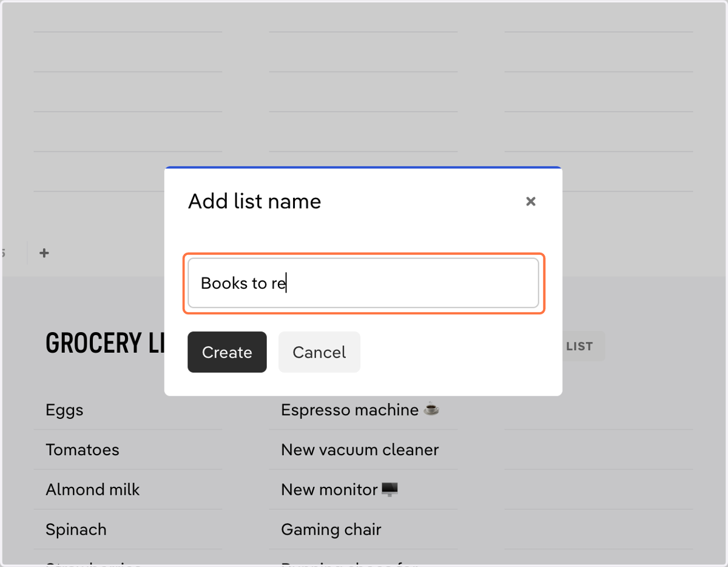Close the Add list name dialog

[x=531, y=201]
